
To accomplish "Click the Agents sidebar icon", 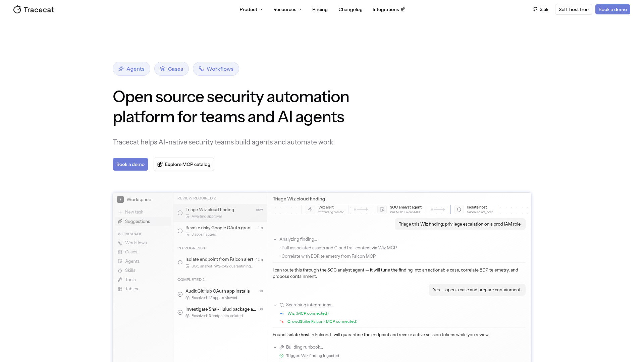I will (x=120, y=261).
